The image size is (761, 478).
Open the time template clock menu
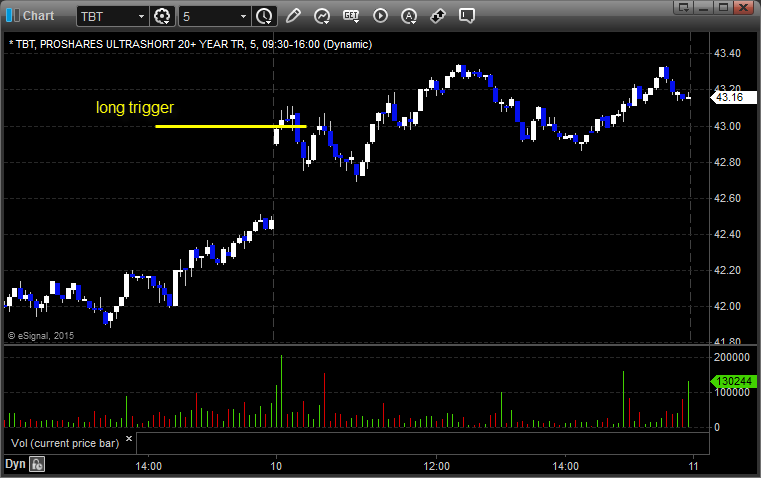265,16
